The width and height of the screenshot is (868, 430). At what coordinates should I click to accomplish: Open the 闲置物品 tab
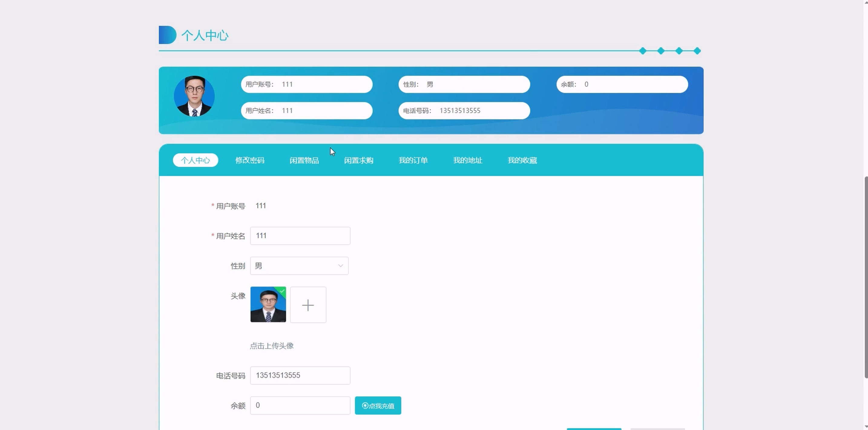pos(304,160)
